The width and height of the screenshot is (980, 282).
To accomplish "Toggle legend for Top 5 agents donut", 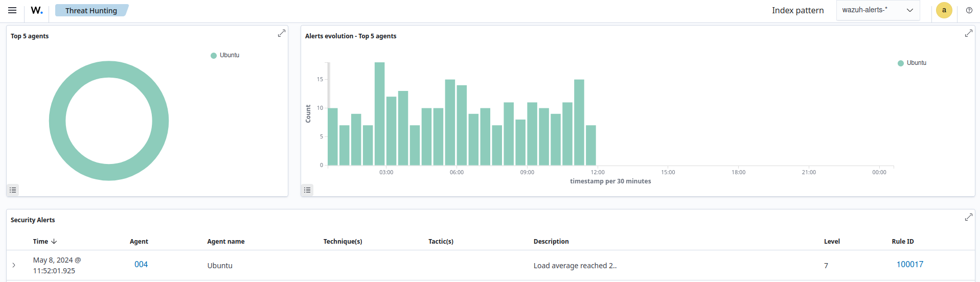I will pos(13,190).
